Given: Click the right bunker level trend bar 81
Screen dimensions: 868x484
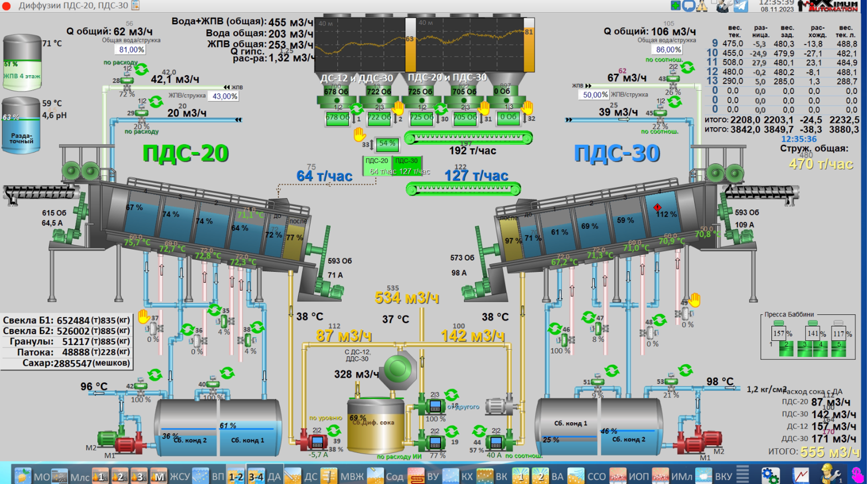Looking at the screenshot, I should [x=529, y=44].
